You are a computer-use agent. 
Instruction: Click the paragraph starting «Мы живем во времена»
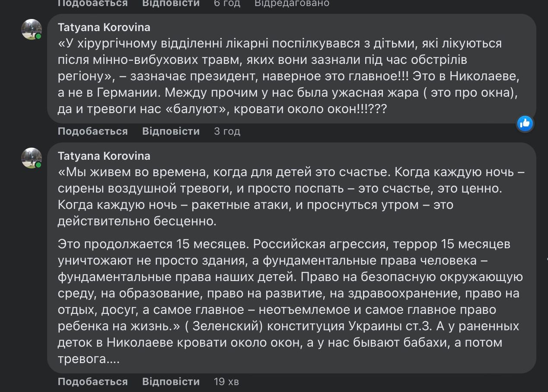(291, 196)
